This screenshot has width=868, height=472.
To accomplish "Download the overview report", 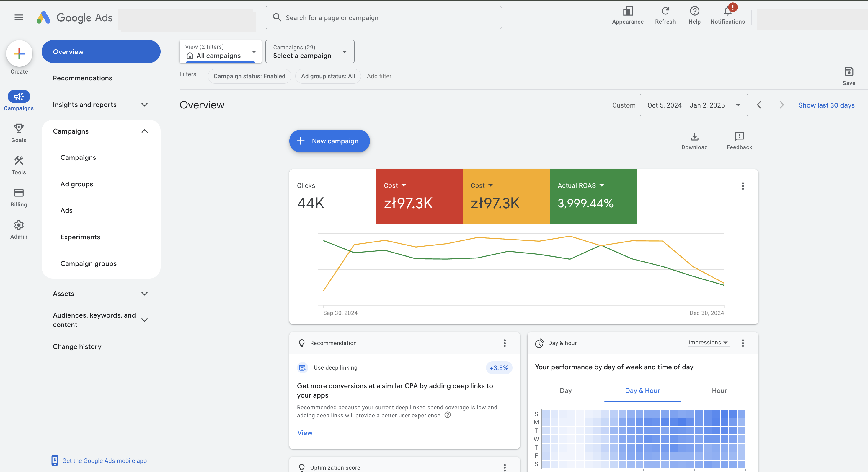I will click(x=694, y=141).
